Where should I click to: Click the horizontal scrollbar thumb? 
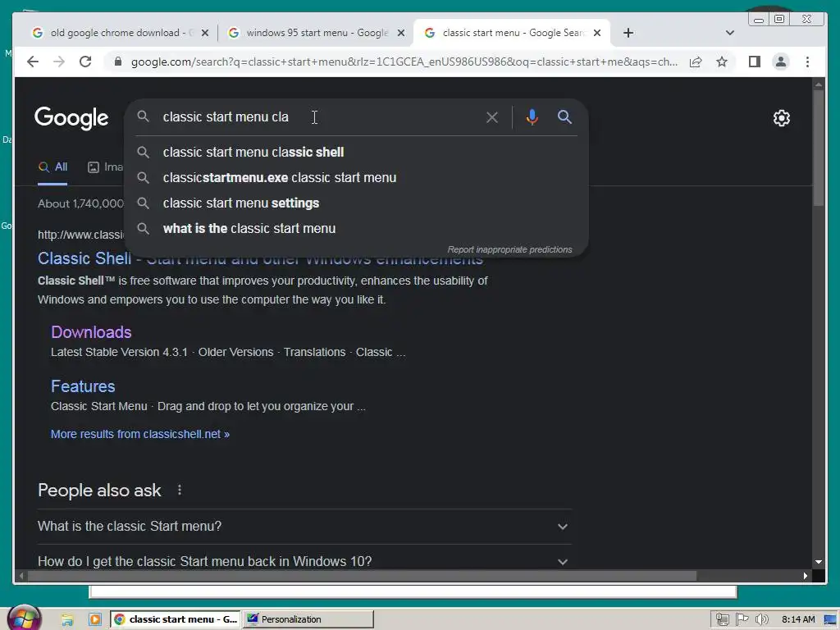point(362,576)
